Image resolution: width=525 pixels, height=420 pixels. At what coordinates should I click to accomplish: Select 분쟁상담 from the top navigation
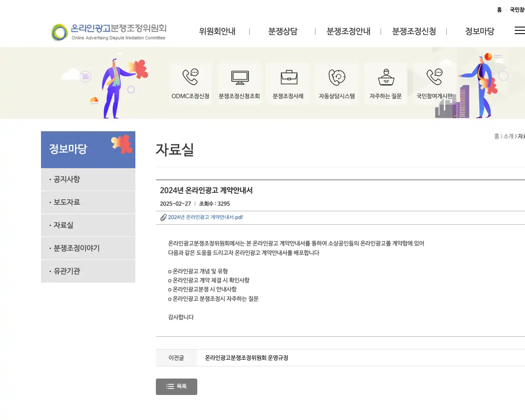point(283,31)
